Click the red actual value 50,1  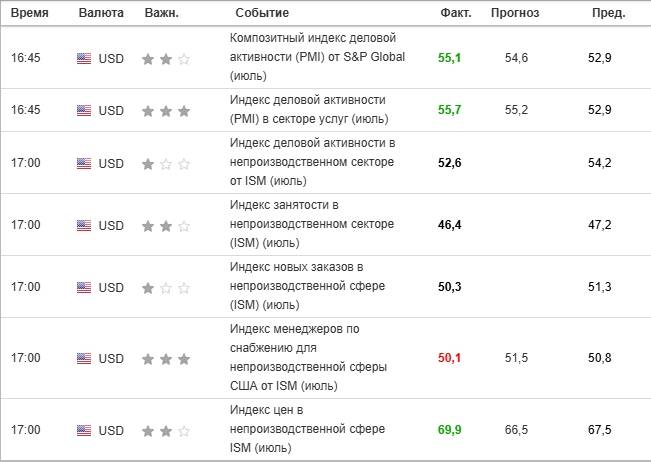tap(450, 358)
